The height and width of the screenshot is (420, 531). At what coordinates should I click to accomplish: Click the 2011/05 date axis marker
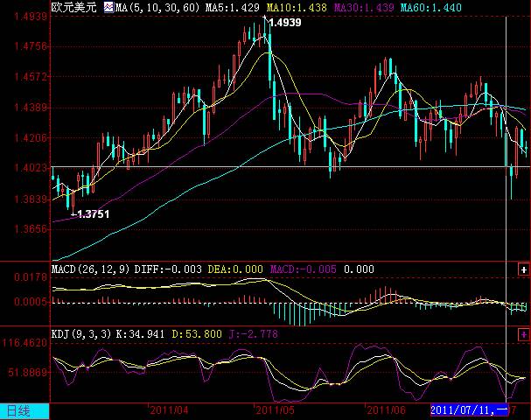point(276,410)
